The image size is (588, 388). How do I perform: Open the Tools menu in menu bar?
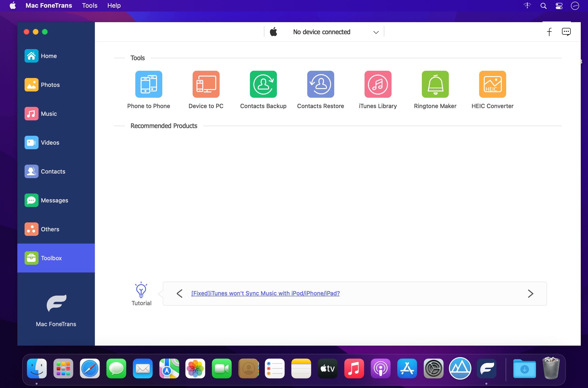90,6
